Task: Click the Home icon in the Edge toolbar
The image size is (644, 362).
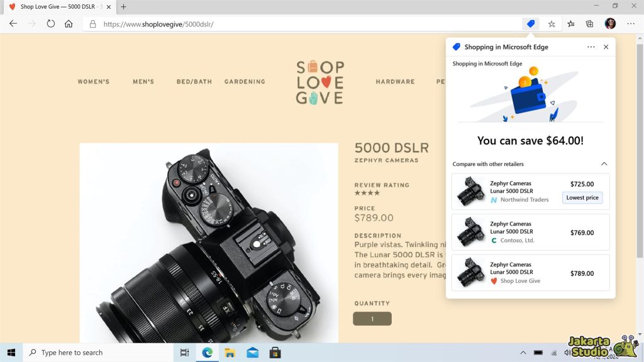Action: click(69, 23)
